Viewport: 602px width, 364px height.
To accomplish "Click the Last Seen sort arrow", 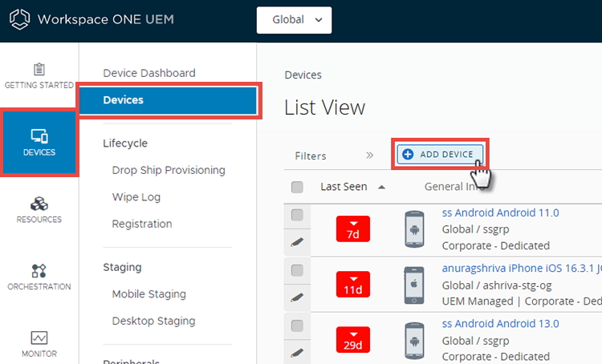I will (381, 187).
